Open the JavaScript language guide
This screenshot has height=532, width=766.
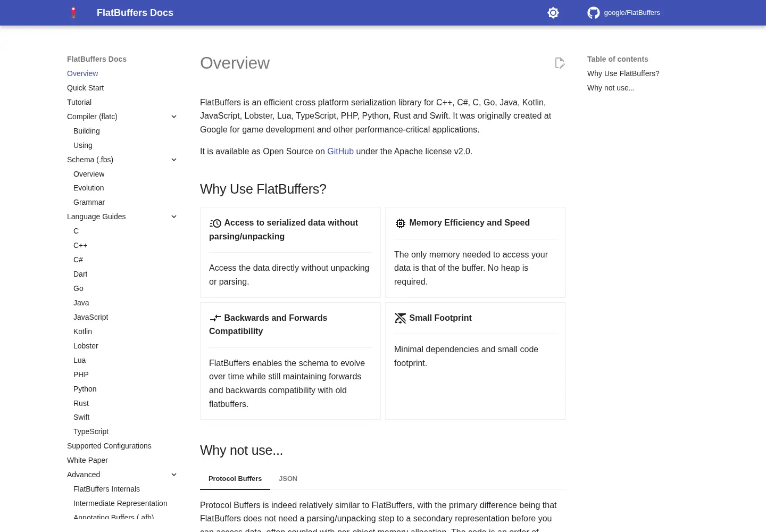(x=91, y=317)
